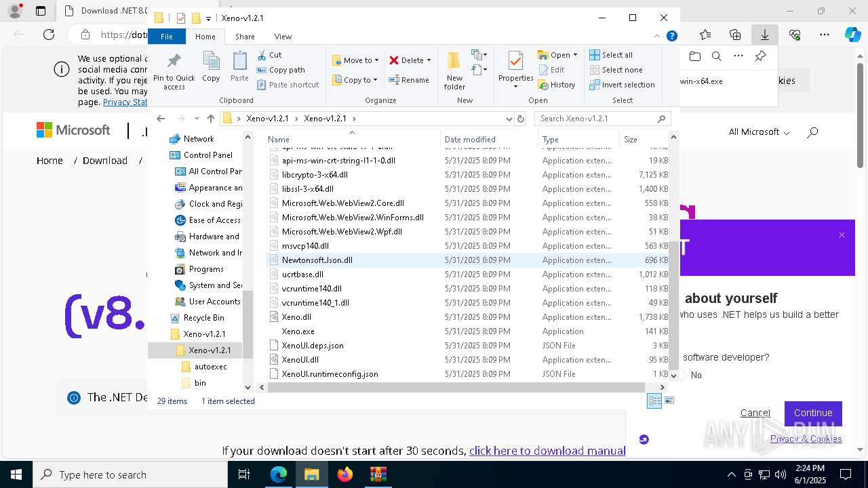Screen dimensions: 868x488
Task: Click the Download breadcrumb link
Action: (x=105, y=161)
